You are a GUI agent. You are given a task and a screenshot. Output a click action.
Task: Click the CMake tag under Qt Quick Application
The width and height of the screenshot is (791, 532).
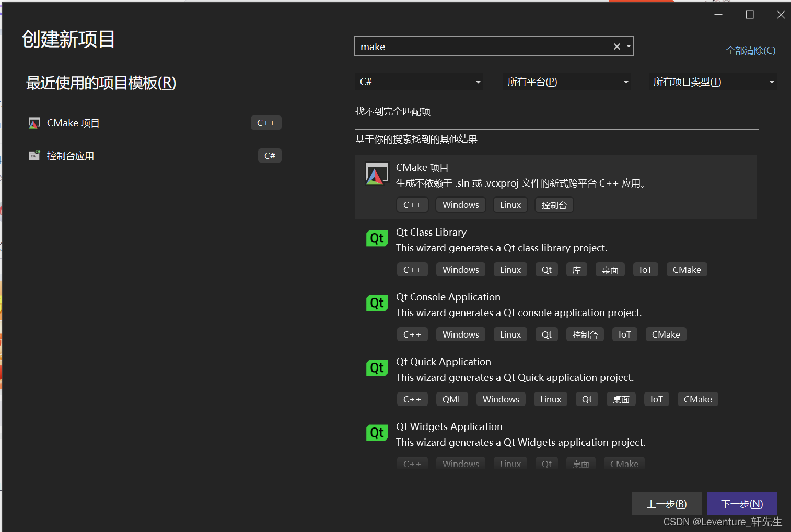(x=697, y=399)
